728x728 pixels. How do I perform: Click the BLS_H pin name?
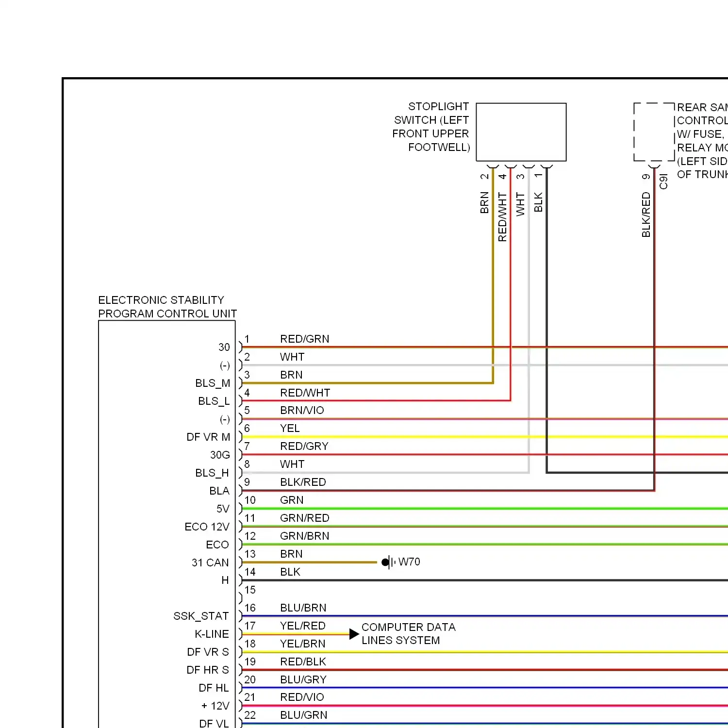pos(212,473)
